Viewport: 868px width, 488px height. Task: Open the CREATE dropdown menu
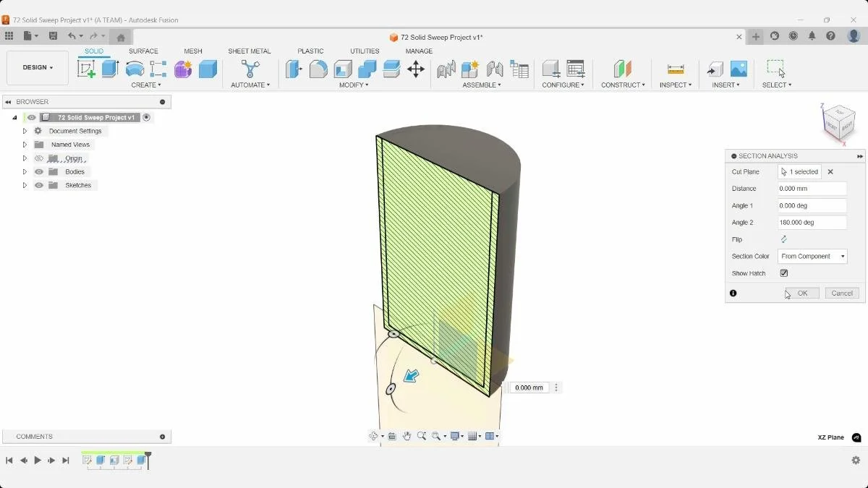pos(146,85)
